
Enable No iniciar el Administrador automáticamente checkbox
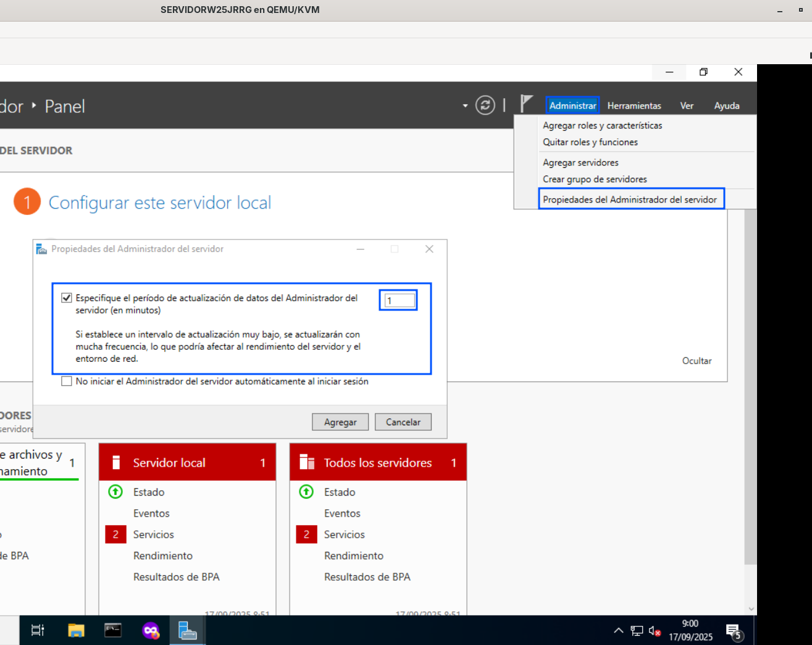[x=67, y=381]
